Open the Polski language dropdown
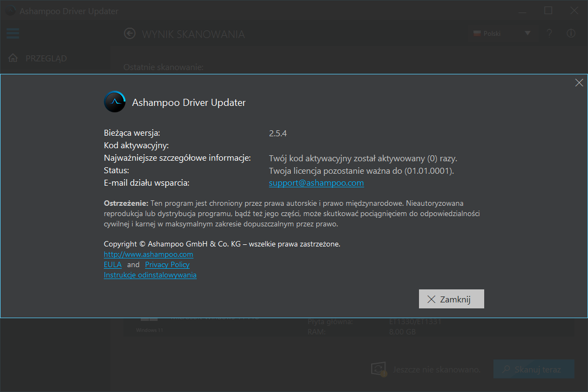Viewport: 588px width, 392px height. [x=502, y=33]
